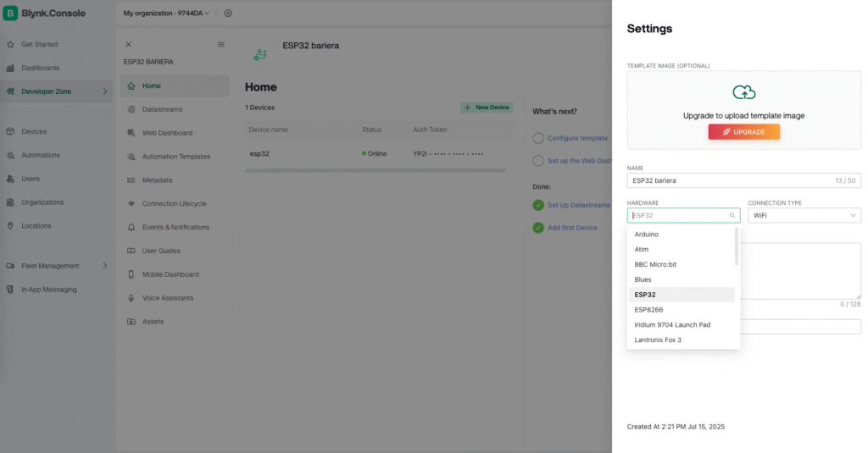Toggle the Configure template step circle
Screen dimensions: 868x453
click(538, 138)
